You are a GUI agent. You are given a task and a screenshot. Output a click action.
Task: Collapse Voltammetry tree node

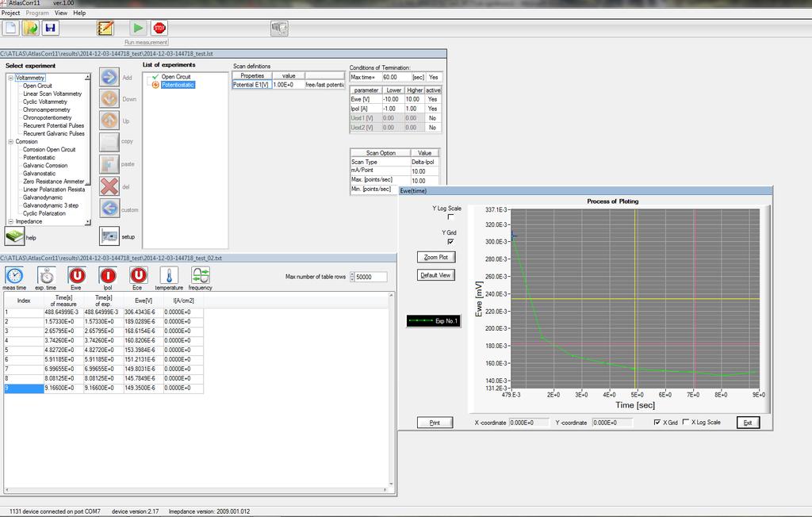[10, 78]
